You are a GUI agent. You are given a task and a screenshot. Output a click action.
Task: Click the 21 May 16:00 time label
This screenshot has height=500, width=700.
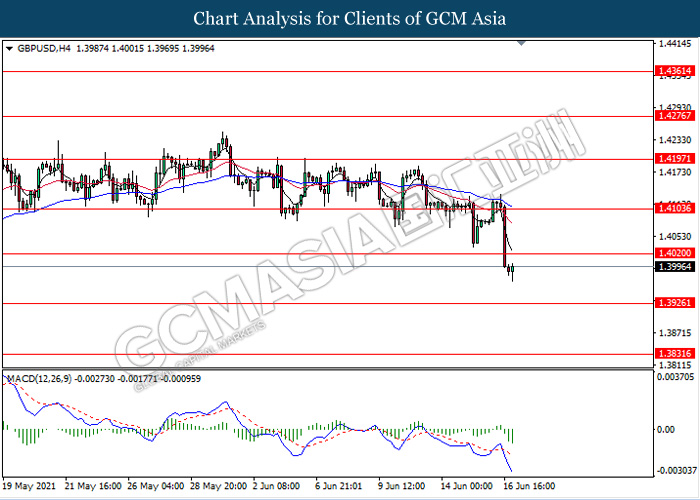click(92, 486)
